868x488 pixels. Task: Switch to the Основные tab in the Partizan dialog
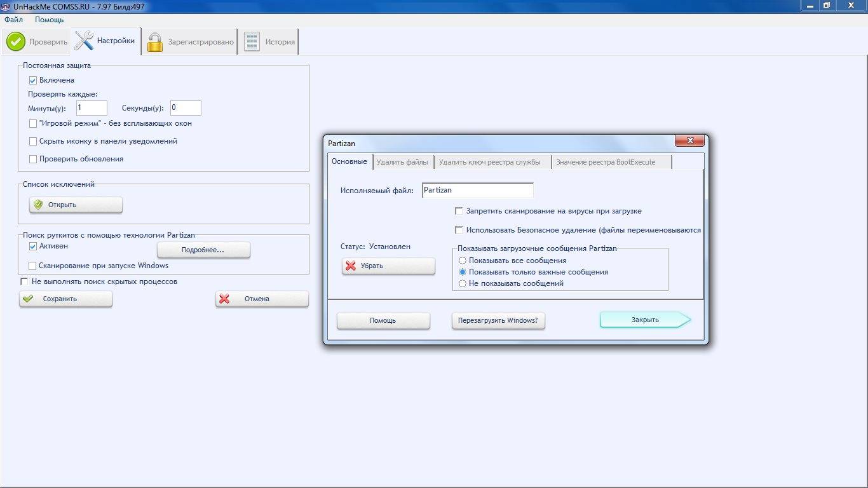349,161
